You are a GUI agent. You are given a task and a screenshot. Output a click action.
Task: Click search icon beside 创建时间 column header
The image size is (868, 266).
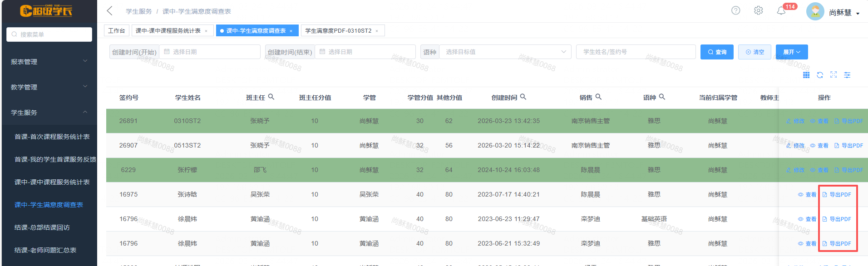(523, 97)
